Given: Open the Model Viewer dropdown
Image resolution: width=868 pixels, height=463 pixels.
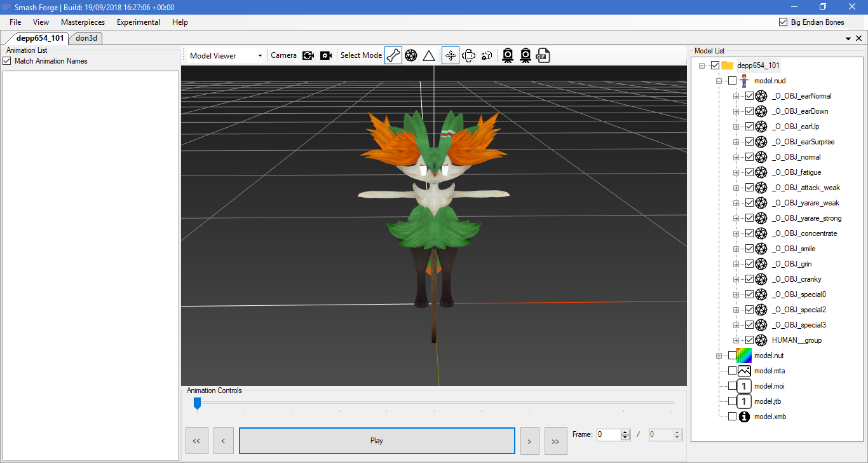Looking at the screenshot, I should (x=260, y=55).
